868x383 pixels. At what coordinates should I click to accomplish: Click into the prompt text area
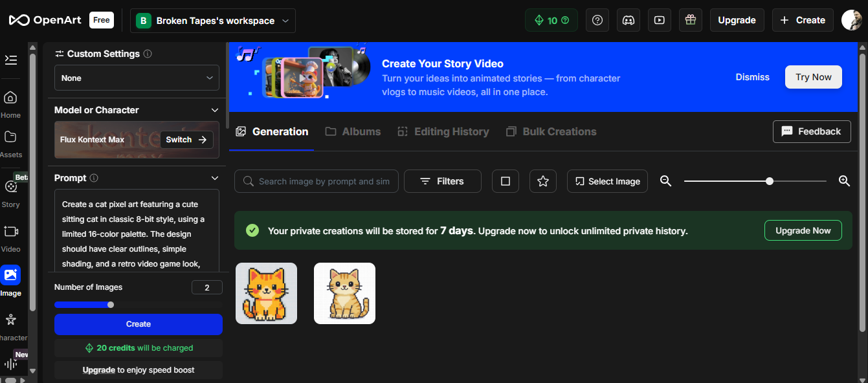137,230
